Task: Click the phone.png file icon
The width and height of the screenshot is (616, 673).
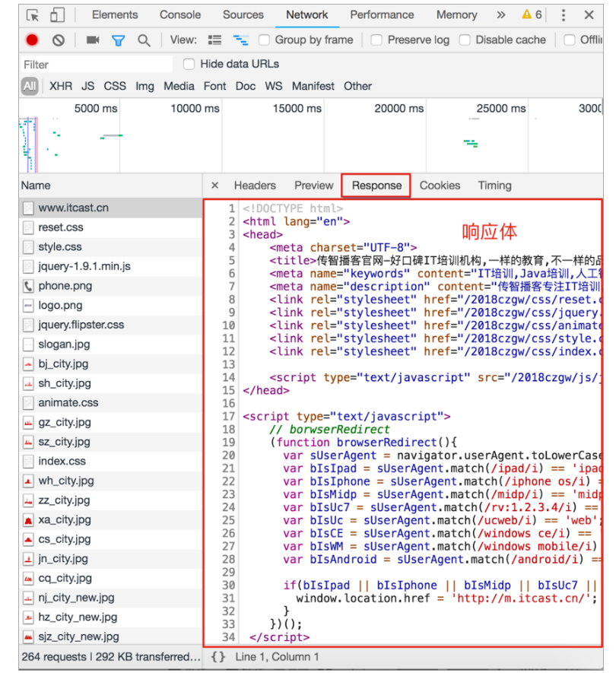Action: (x=28, y=286)
